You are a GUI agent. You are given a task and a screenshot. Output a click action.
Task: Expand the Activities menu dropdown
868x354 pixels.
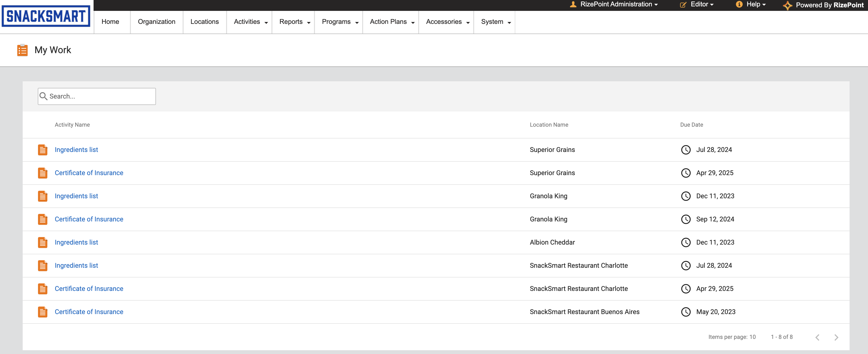point(250,22)
